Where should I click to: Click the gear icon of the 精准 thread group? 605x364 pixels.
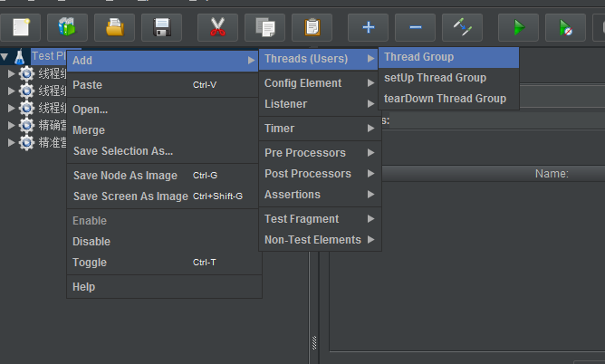coord(26,143)
